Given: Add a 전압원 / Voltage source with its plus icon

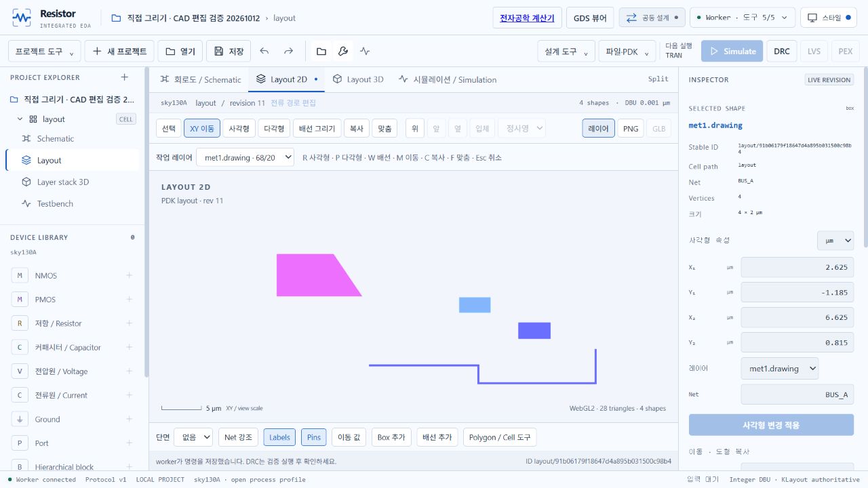Looking at the screenshot, I should (x=130, y=371).
